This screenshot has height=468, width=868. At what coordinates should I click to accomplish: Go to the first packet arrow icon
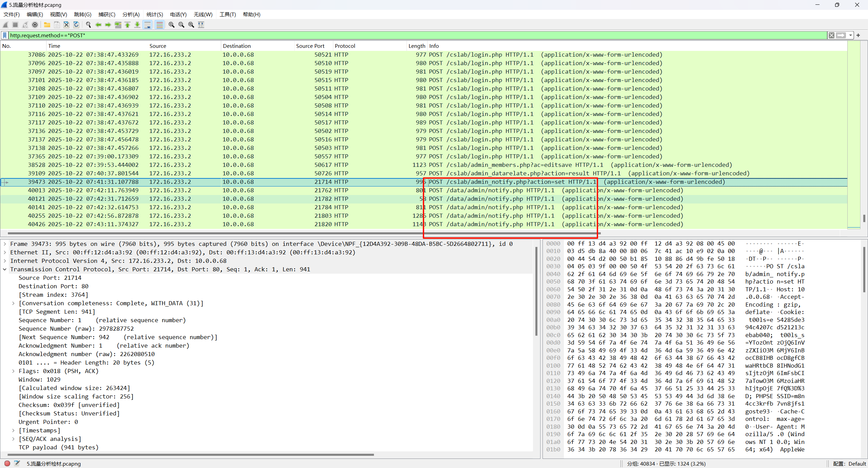click(x=128, y=25)
